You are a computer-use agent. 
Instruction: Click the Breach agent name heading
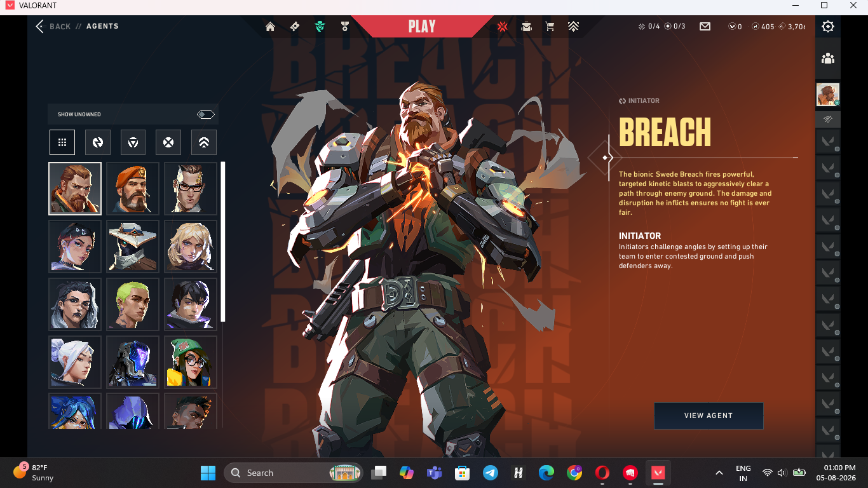(665, 132)
